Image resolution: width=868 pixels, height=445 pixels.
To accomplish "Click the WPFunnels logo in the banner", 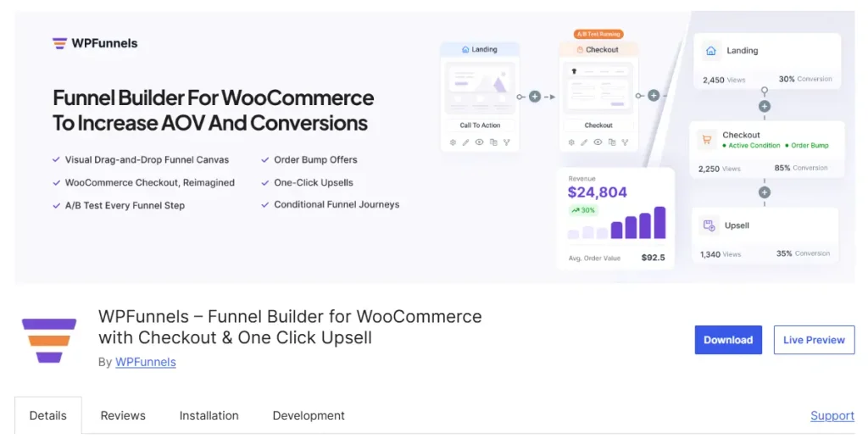I will click(x=95, y=43).
